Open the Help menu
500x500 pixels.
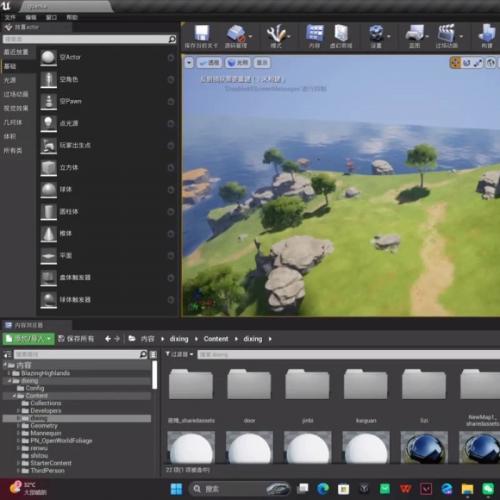[x=72, y=17]
